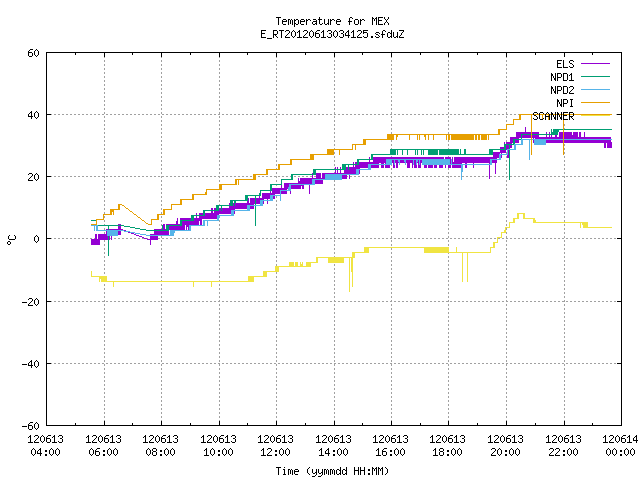Click the ELS legend label
The width and height of the screenshot is (640, 480).
click(x=565, y=64)
